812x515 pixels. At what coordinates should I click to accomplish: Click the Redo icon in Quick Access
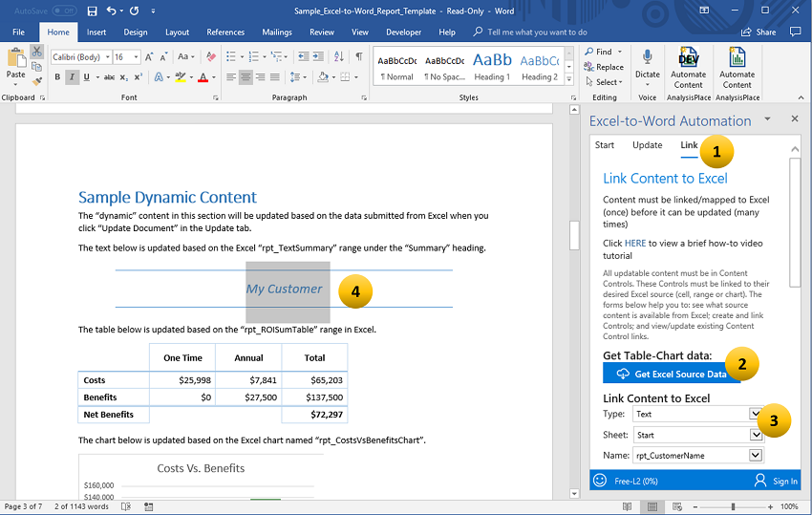pyautogui.click(x=134, y=11)
